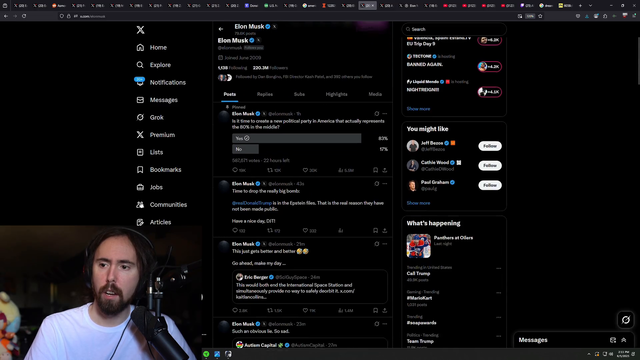Image resolution: width=640 pixels, height=360 pixels.
Task: Open more options for #MarioKart trend
Action: tap(498, 293)
